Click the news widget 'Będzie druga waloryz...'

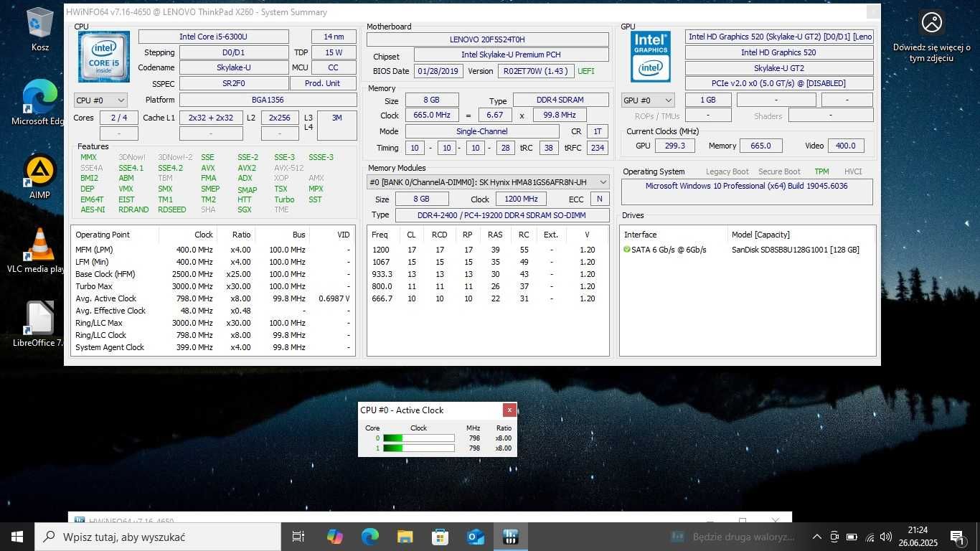pyautogui.click(x=732, y=537)
